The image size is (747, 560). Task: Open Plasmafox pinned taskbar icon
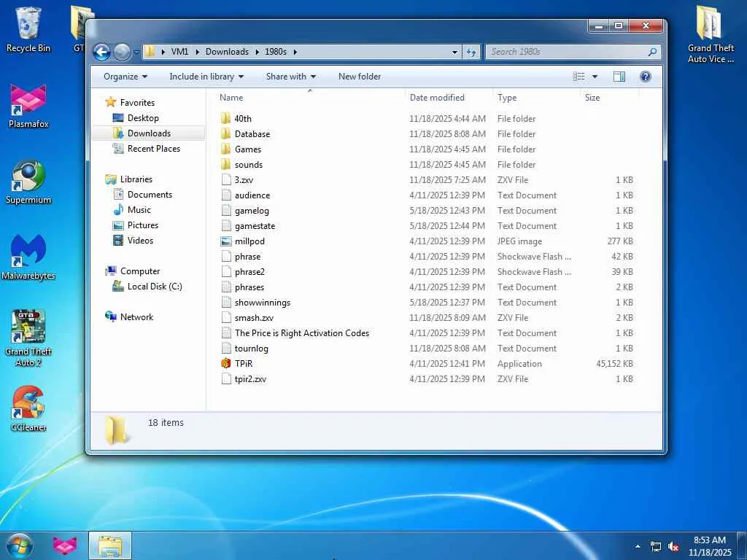(65, 545)
